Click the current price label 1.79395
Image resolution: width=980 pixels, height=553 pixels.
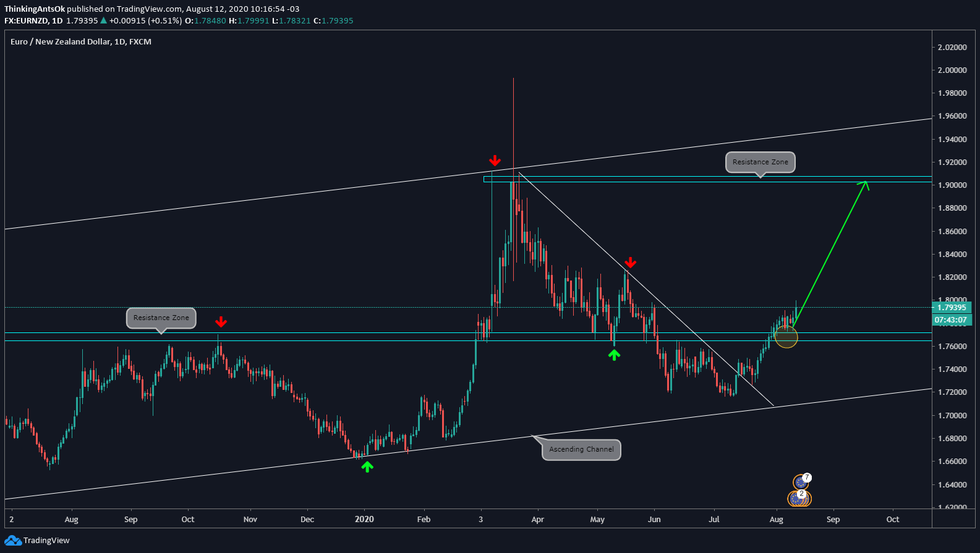(952, 308)
